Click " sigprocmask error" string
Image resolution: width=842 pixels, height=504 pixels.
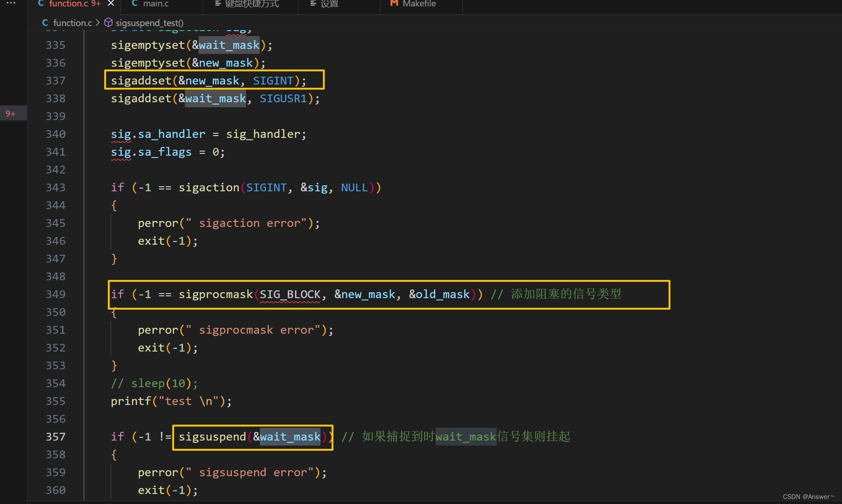pyautogui.click(x=253, y=330)
